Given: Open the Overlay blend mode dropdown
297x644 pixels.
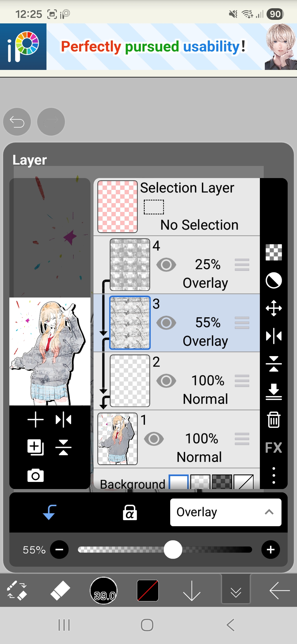Looking at the screenshot, I should [226, 512].
